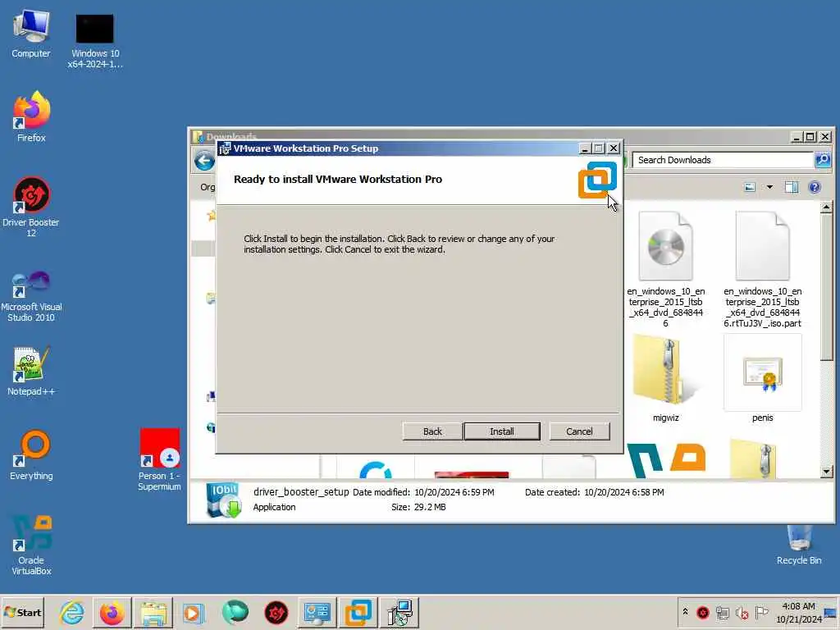Open Notepad++ desktop shortcut
Screen dimensions: 840x630
[x=31, y=372]
